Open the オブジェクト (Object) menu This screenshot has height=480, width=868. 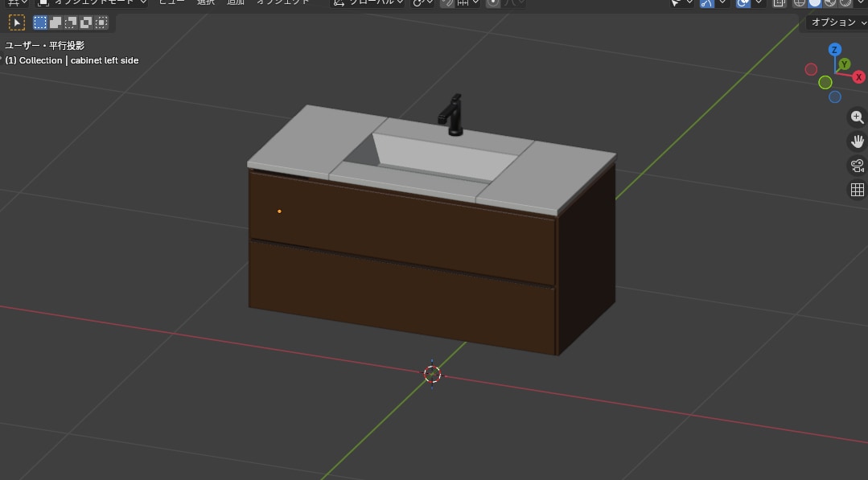point(283,2)
